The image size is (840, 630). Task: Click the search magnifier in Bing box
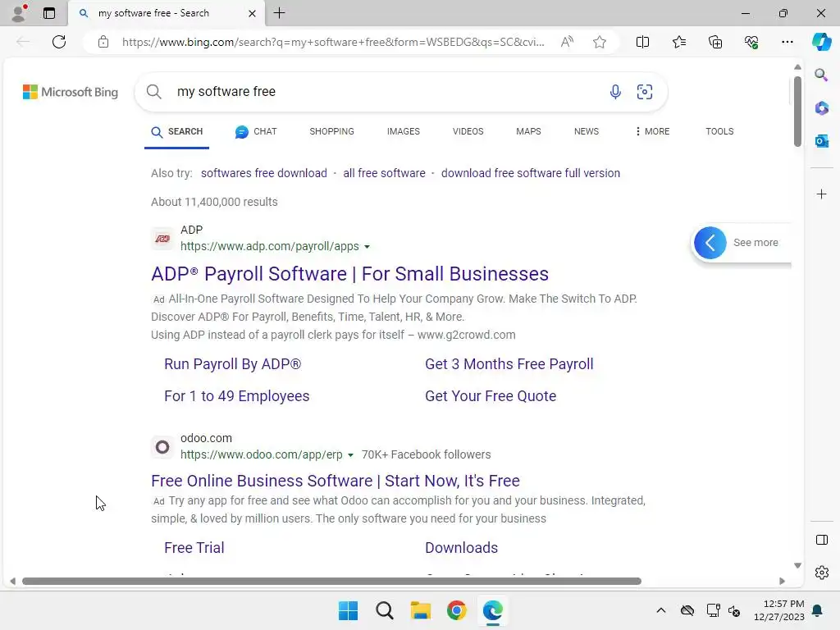153,92
